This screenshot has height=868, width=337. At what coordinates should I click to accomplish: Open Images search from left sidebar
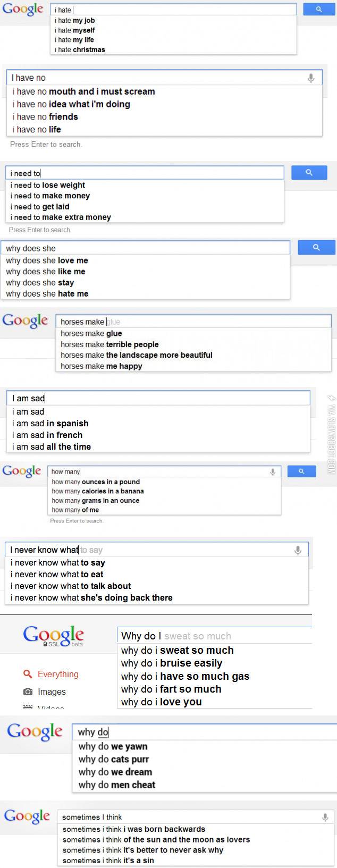point(52,692)
